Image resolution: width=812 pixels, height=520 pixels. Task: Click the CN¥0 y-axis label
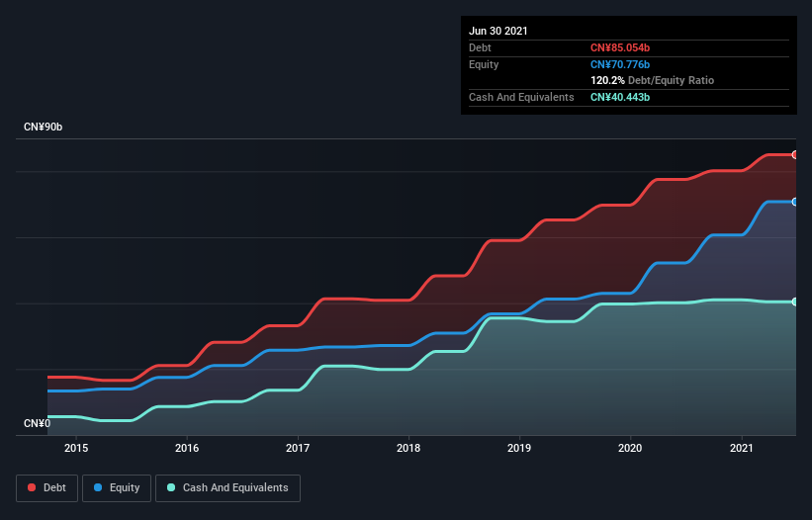[x=38, y=423]
